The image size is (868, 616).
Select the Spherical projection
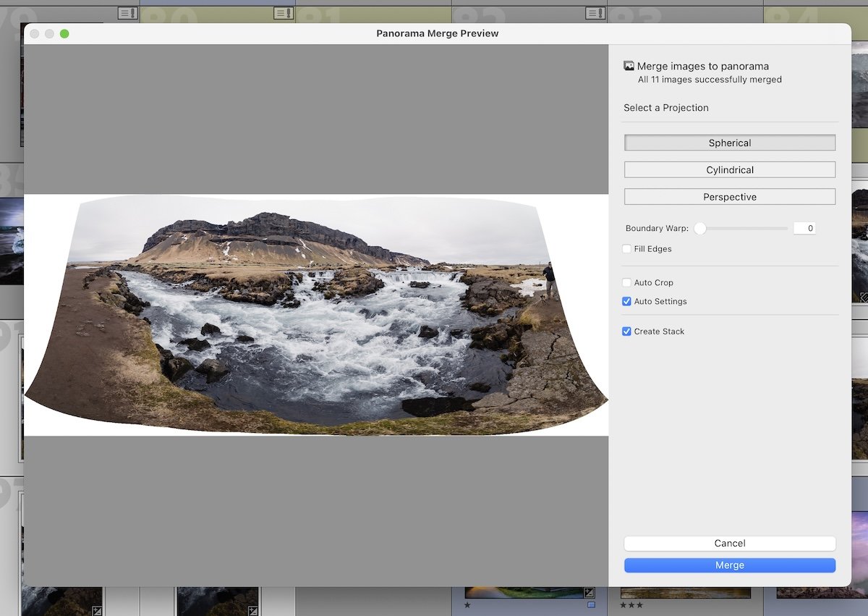point(729,143)
